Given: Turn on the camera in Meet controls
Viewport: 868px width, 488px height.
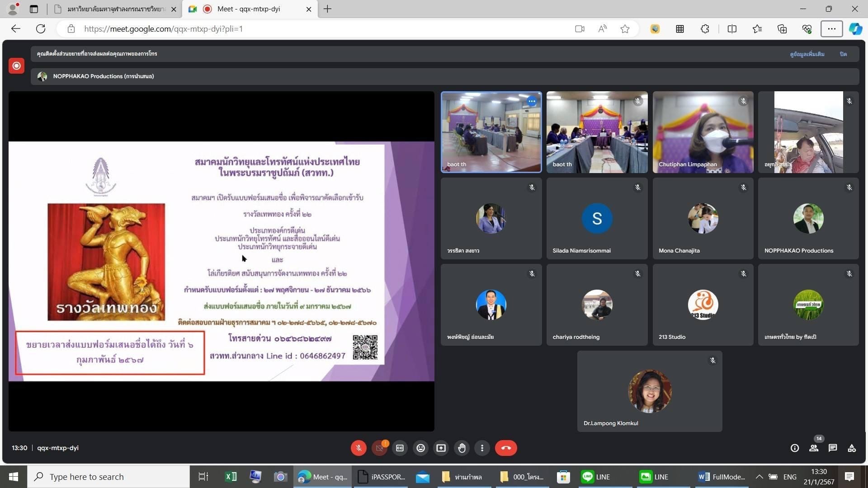Looking at the screenshot, I should pyautogui.click(x=379, y=448).
